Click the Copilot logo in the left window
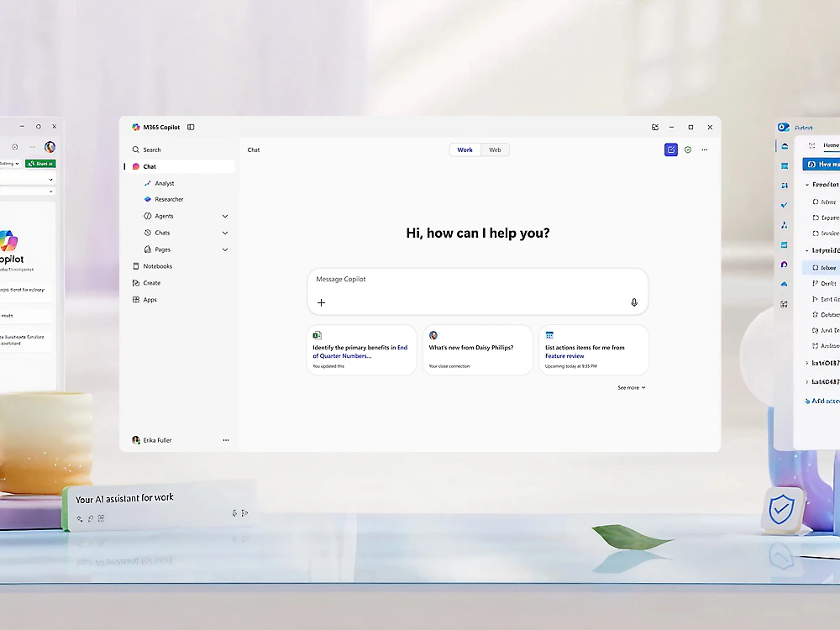Screen dimensions: 840x630 coord(8,240)
